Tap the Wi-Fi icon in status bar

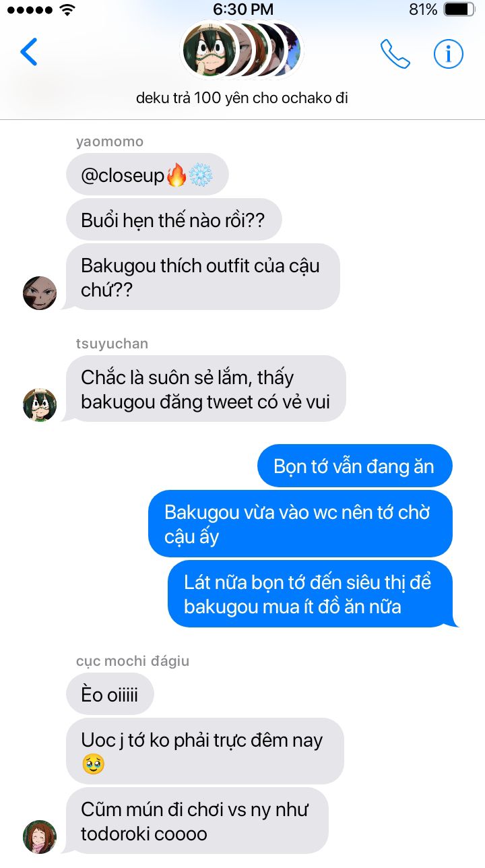pos(67,9)
